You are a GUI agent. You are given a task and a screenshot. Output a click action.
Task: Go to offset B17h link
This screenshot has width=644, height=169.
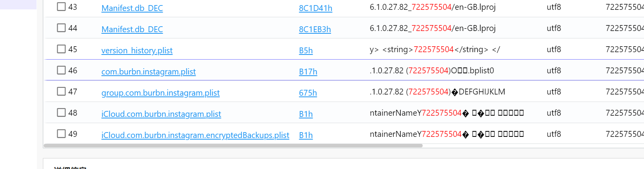click(x=308, y=72)
